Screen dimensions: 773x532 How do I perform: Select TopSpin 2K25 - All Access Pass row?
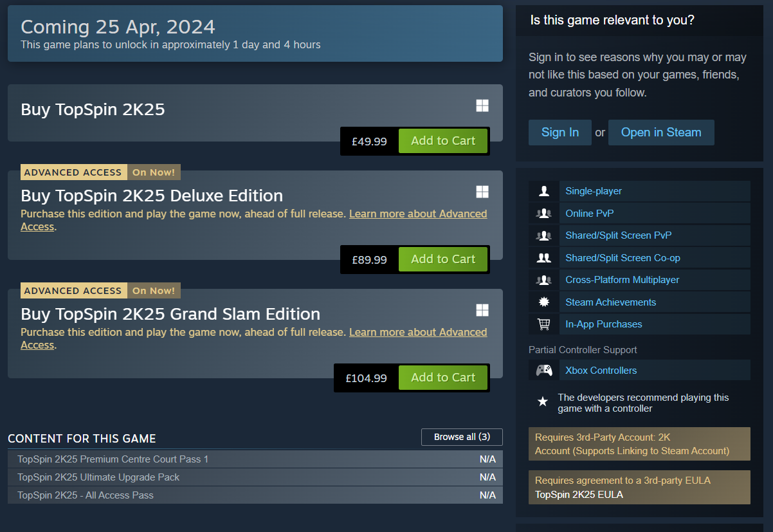point(255,495)
